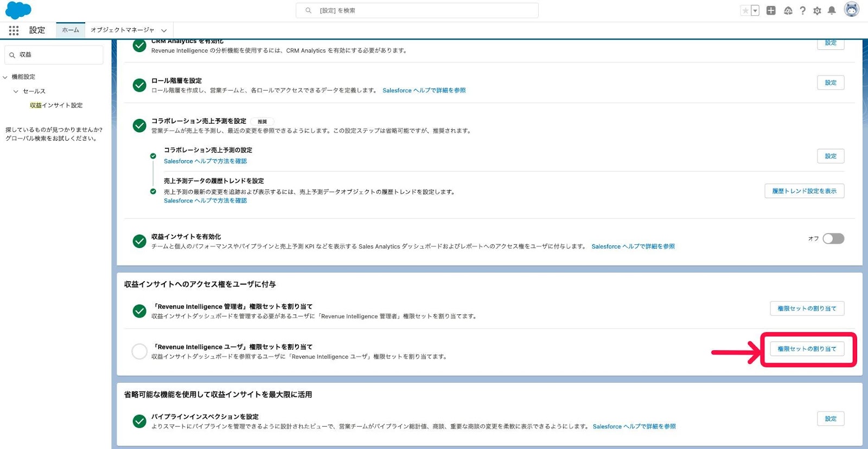Open help link in ロール階層を設定 row

pyautogui.click(x=424, y=91)
